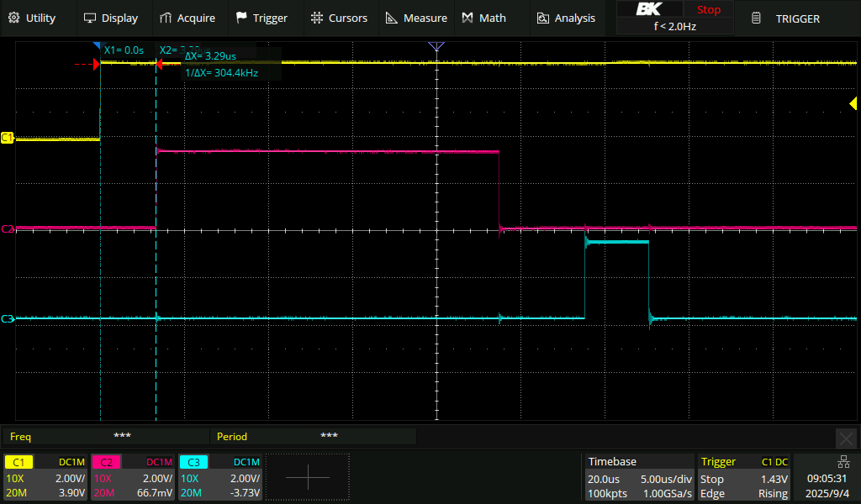Open the Display menu
Screen dimensions: 861x504
click(111, 18)
